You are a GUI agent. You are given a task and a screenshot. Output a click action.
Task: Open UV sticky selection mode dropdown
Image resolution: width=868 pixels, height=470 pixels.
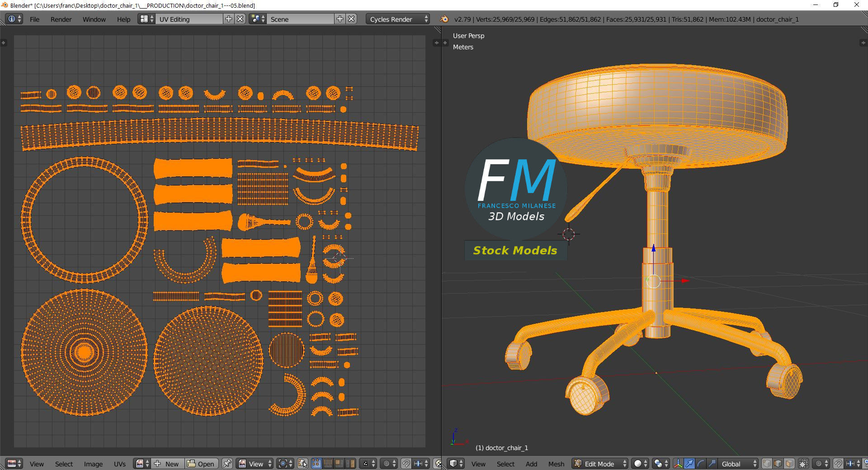click(368, 464)
